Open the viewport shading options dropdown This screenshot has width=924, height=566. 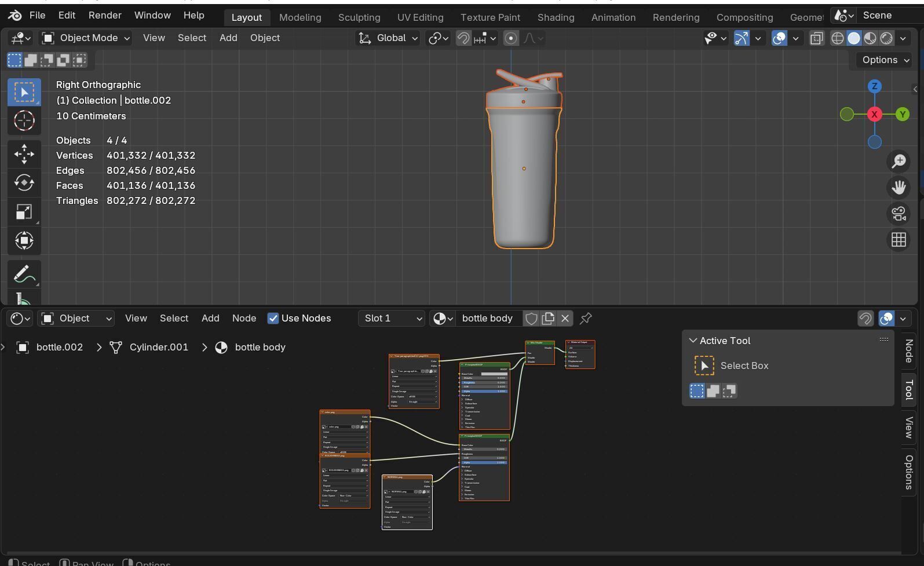click(x=903, y=38)
